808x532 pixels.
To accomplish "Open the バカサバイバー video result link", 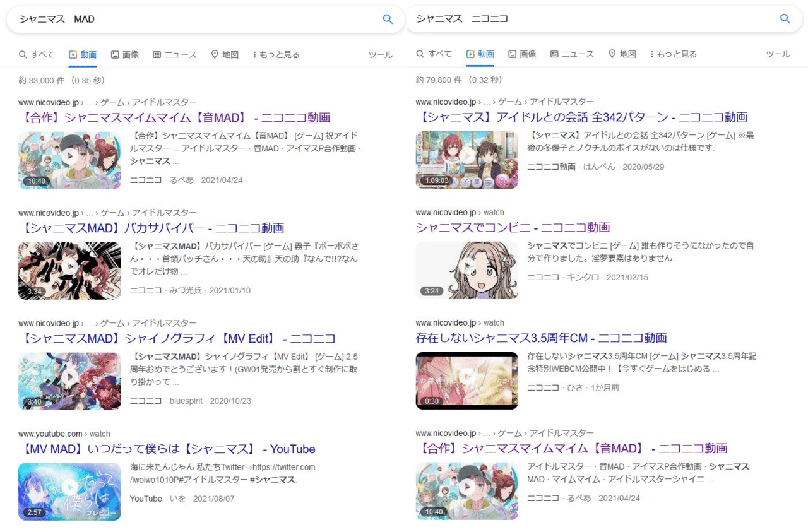I will pyautogui.click(x=151, y=228).
